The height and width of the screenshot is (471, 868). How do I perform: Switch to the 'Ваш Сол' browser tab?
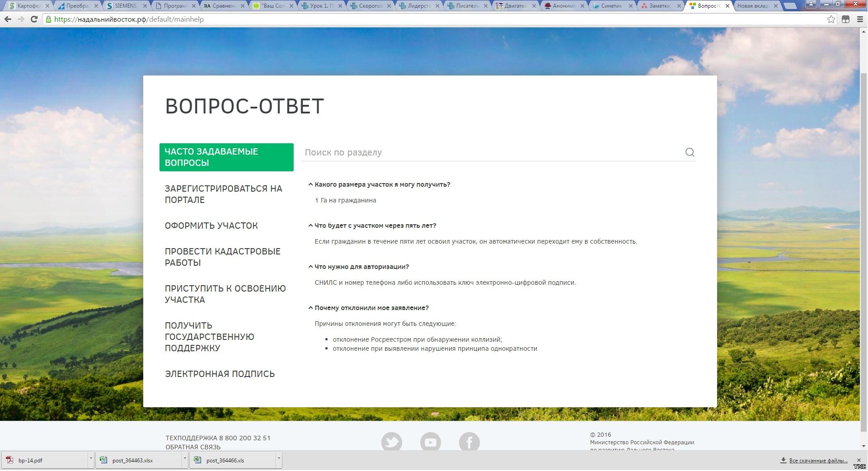[x=273, y=6]
